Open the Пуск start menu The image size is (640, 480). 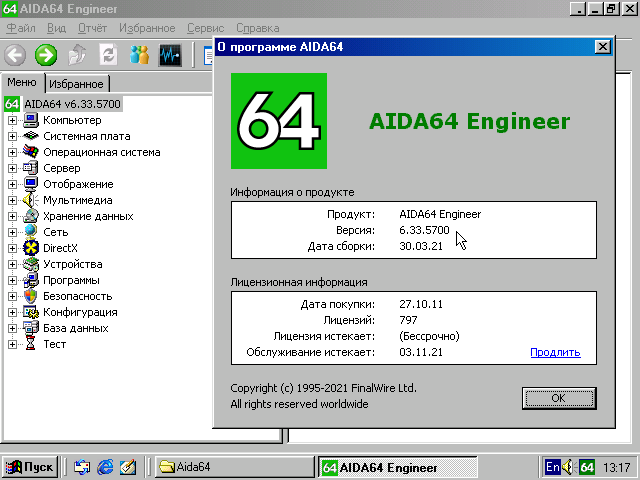[30, 467]
